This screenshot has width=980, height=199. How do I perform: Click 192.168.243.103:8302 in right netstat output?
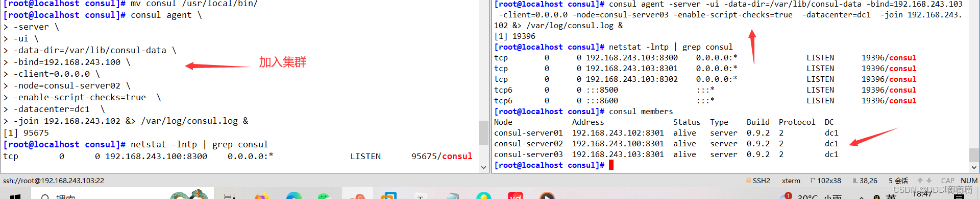[x=631, y=79]
